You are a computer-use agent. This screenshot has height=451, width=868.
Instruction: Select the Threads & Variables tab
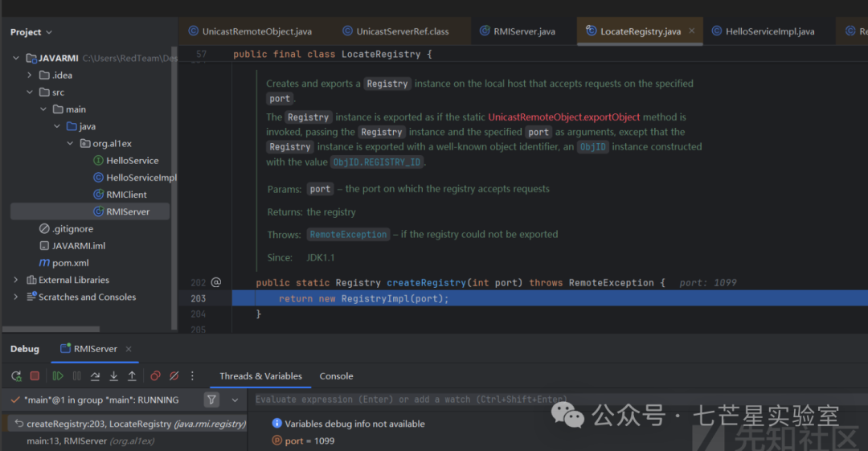(x=260, y=375)
